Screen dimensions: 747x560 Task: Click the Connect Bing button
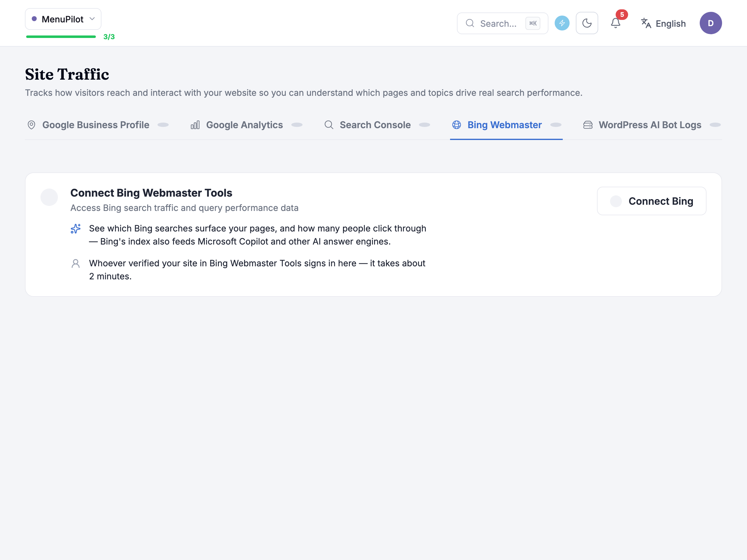pyautogui.click(x=651, y=201)
